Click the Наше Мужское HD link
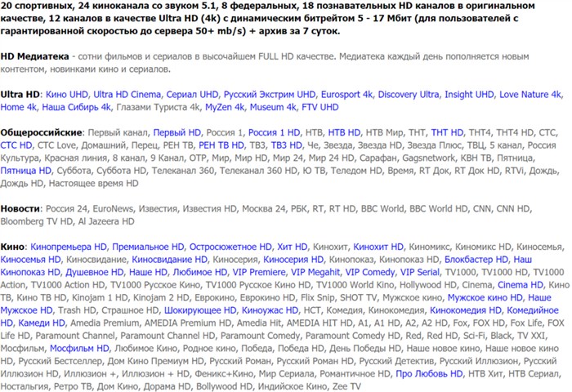The image size is (572, 392). click(x=26, y=310)
